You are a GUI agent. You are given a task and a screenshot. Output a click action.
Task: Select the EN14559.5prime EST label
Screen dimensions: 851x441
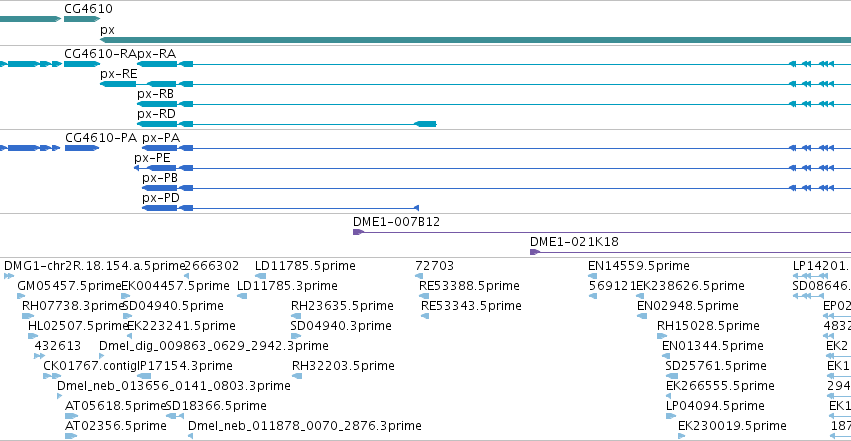(639, 266)
